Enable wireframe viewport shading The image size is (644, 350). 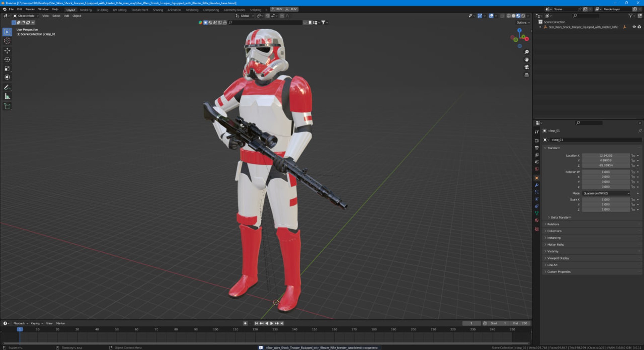(x=508, y=16)
